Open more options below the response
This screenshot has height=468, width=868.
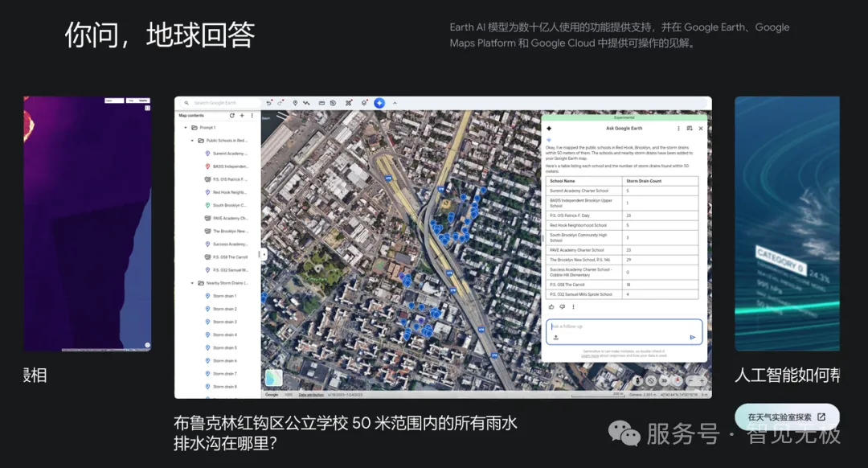[574, 307]
